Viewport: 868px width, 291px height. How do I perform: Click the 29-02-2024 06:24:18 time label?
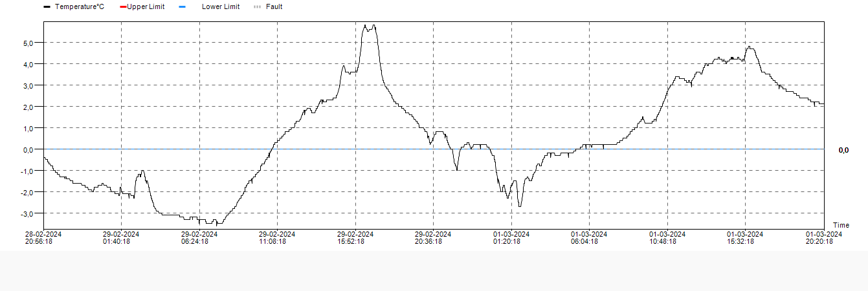click(199, 238)
